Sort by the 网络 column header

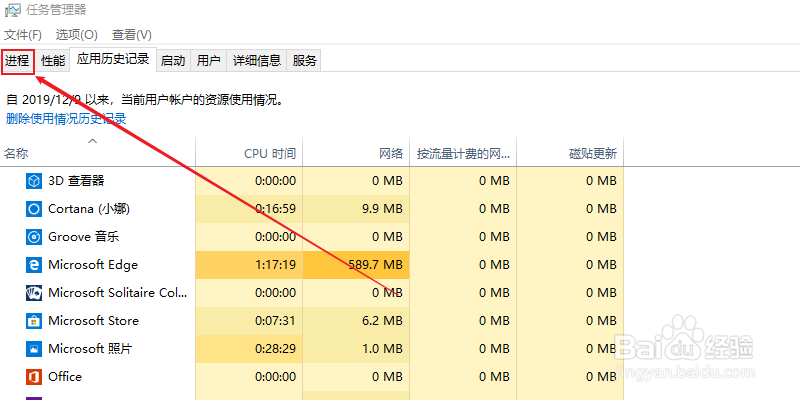356,152
